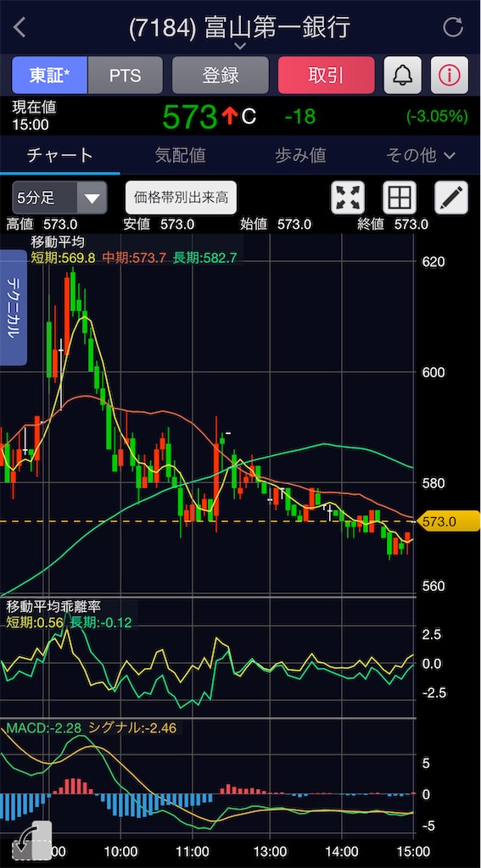Open the stock info icon
Viewport: 481px width, 868px height.
tap(450, 75)
